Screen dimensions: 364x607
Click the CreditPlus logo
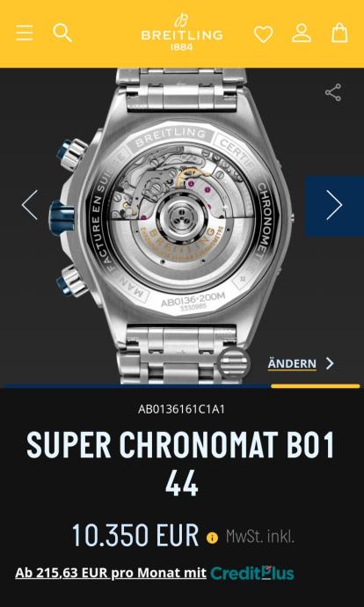pyautogui.click(x=252, y=574)
